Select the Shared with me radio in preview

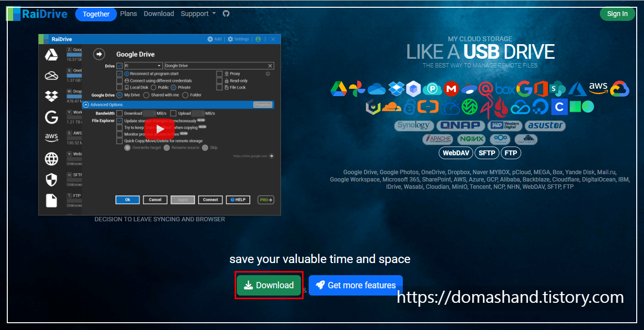pyautogui.click(x=147, y=95)
